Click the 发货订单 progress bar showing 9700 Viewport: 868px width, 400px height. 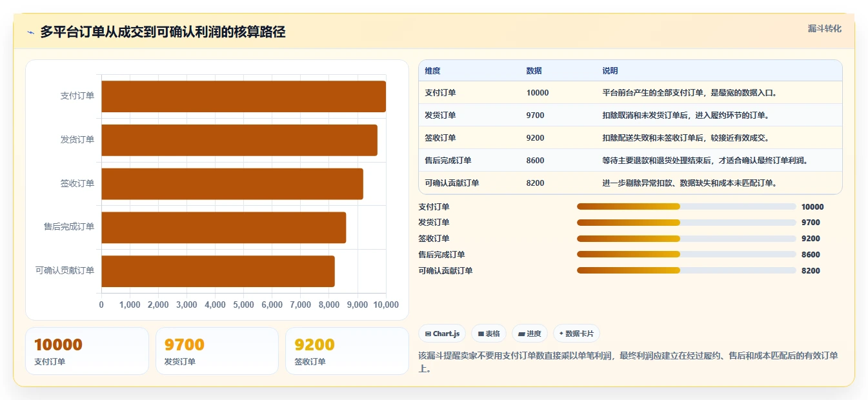tap(686, 223)
